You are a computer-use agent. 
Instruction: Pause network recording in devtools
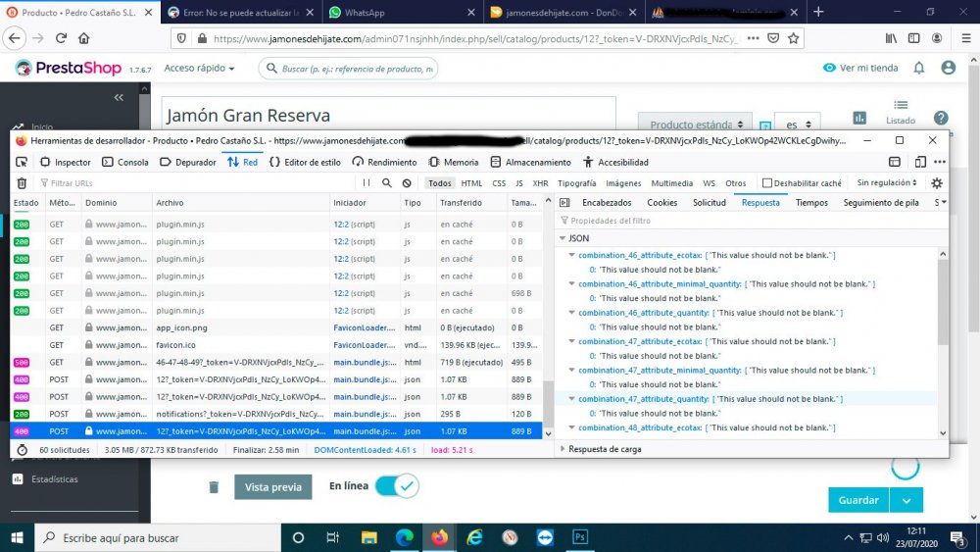pyautogui.click(x=367, y=183)
